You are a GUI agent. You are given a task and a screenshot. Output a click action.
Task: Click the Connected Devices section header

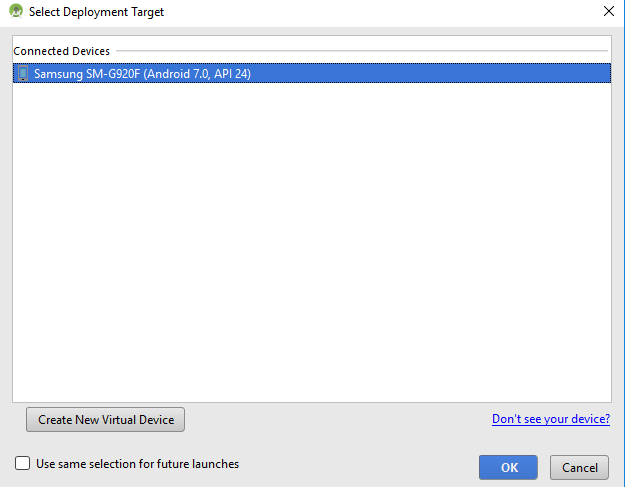[61, 51]
